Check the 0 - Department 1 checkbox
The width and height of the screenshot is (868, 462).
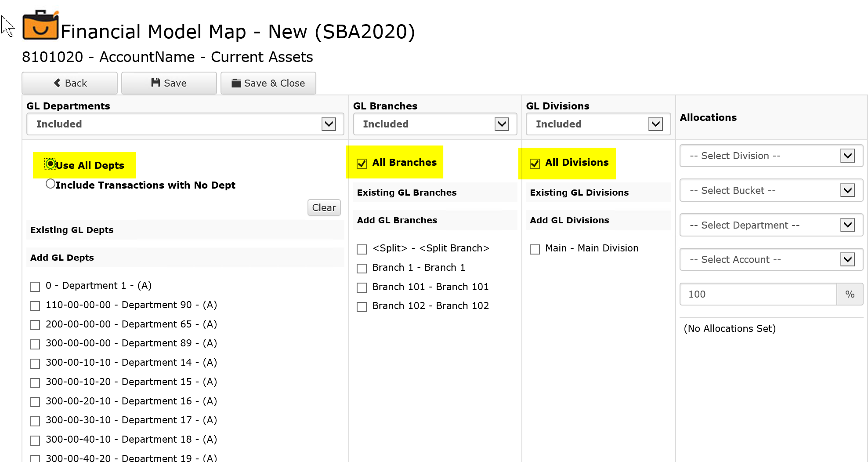35,287
